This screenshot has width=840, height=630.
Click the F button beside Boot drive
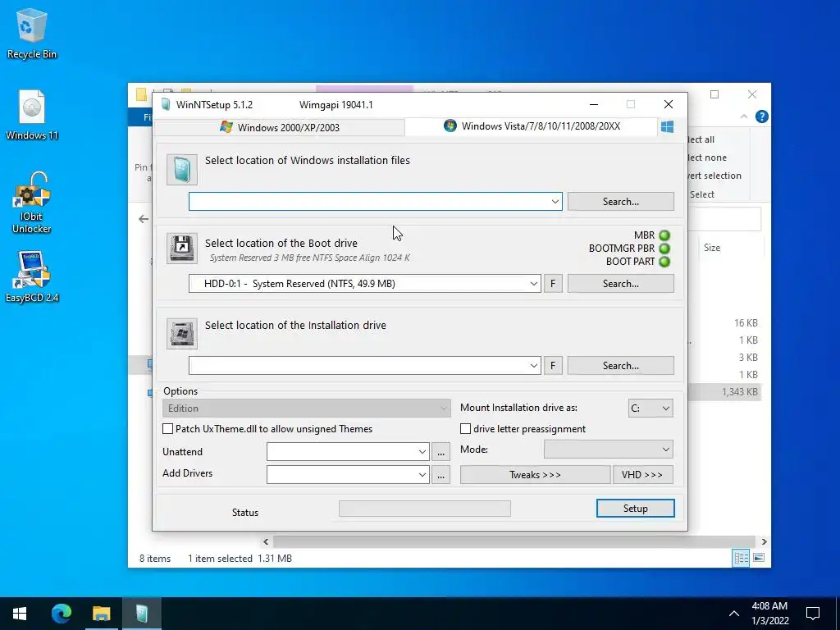coord(553,283)
